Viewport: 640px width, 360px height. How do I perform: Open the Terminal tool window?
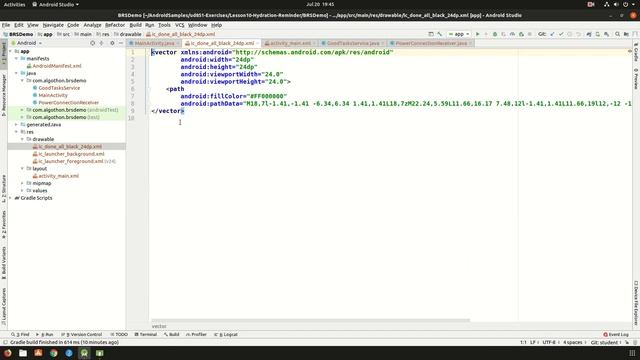(146, 334)
